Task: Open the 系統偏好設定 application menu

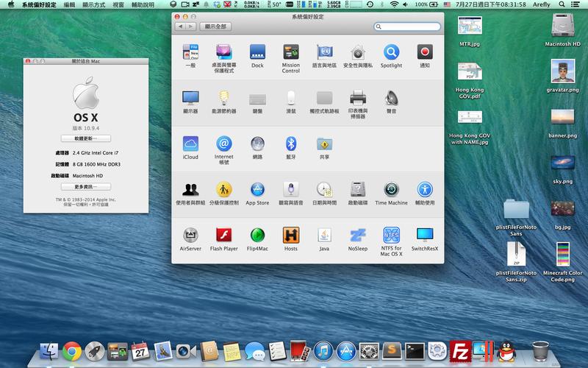Action: click(x=39, y=4)
